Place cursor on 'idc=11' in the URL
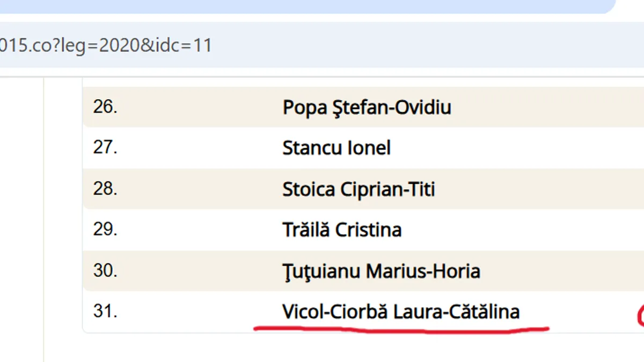 [182, 45]
